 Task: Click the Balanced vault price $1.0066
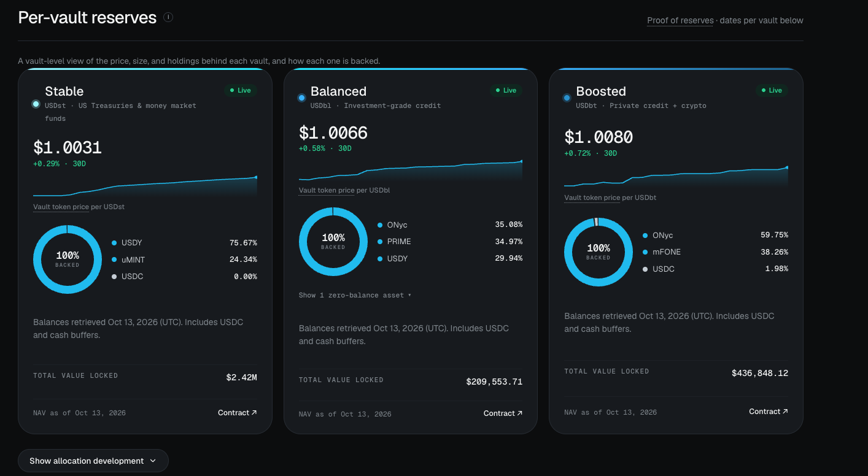(x=333, y=133)
